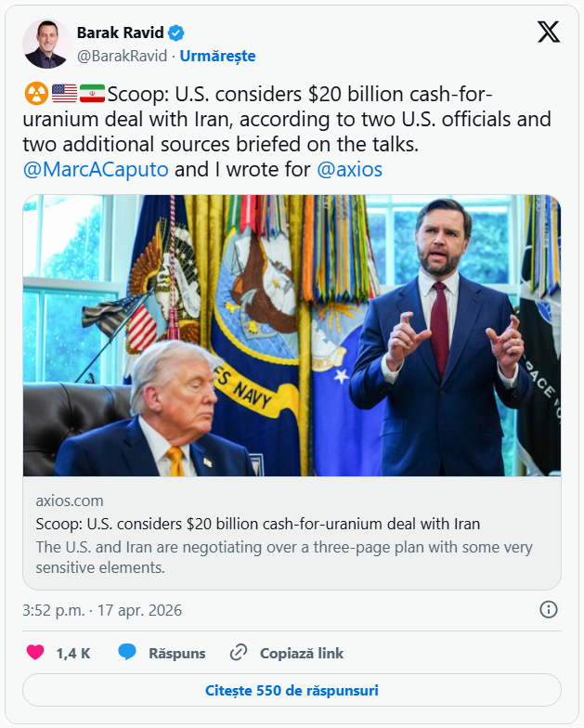The image size is (584, 728).
Task: Follow the account via Urmărește
Action: [x=217, y=56]
